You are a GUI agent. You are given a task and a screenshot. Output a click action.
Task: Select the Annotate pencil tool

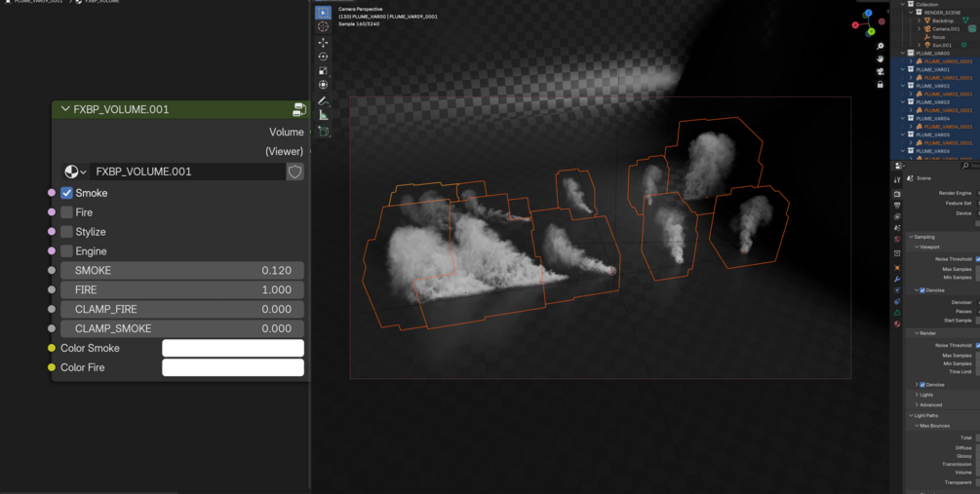coord(323,100)
